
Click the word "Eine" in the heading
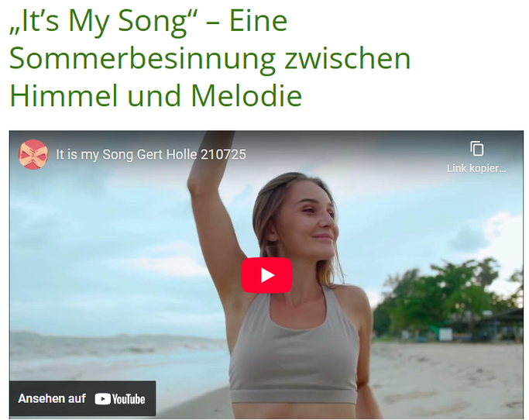pyautogui.click(x=259, y=21)
